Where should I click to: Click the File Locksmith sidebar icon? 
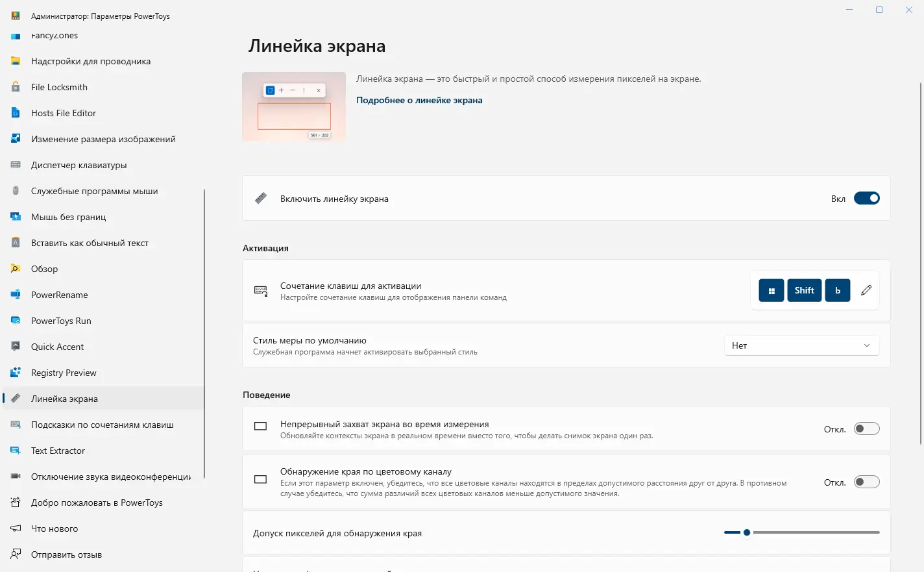16,87
